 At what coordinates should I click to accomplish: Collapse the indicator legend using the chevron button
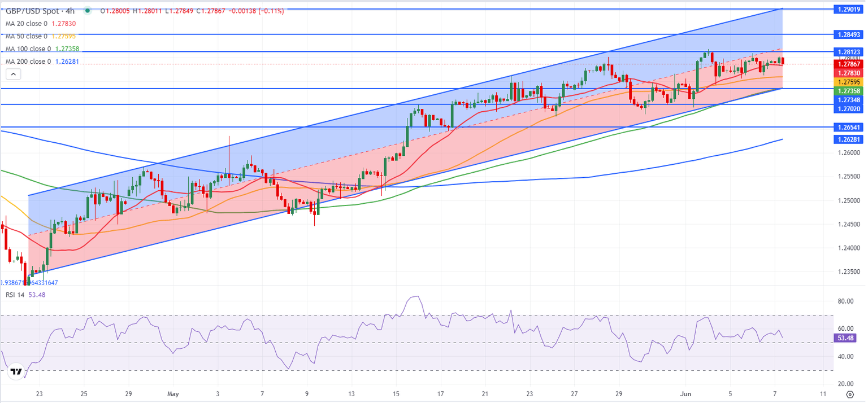(x=13, y=73)
